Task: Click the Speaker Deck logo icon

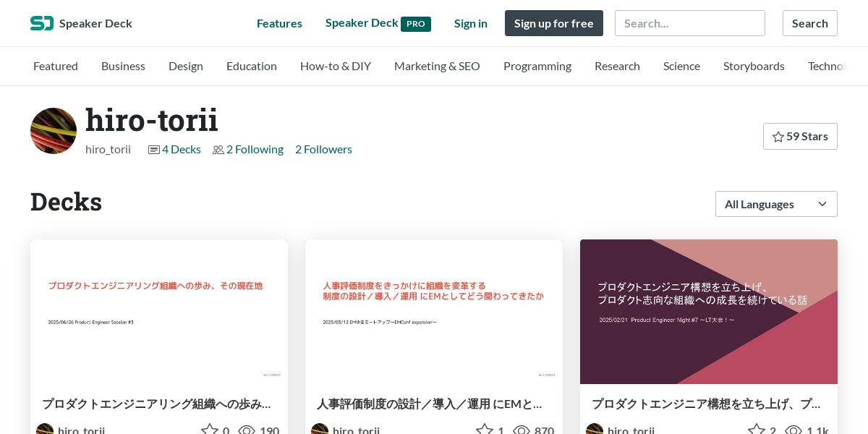Action: (42, 23)
